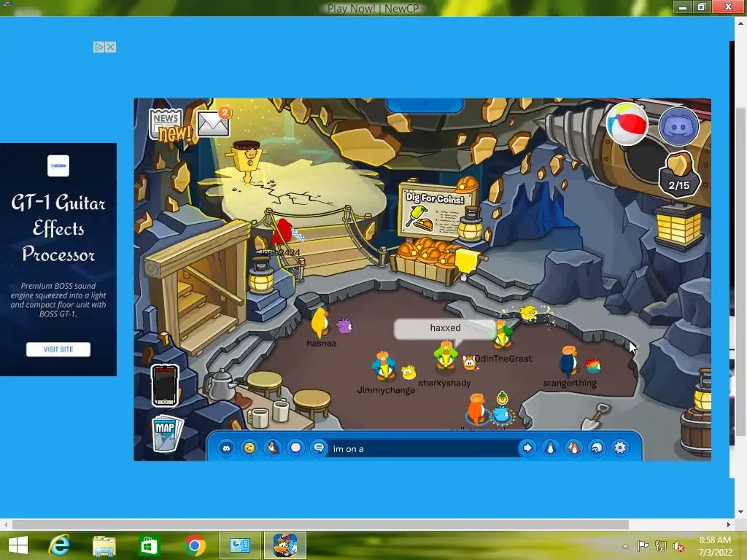Click the shovel on the ground
Viewport: 747px width, 560px height.
[595, 417]
